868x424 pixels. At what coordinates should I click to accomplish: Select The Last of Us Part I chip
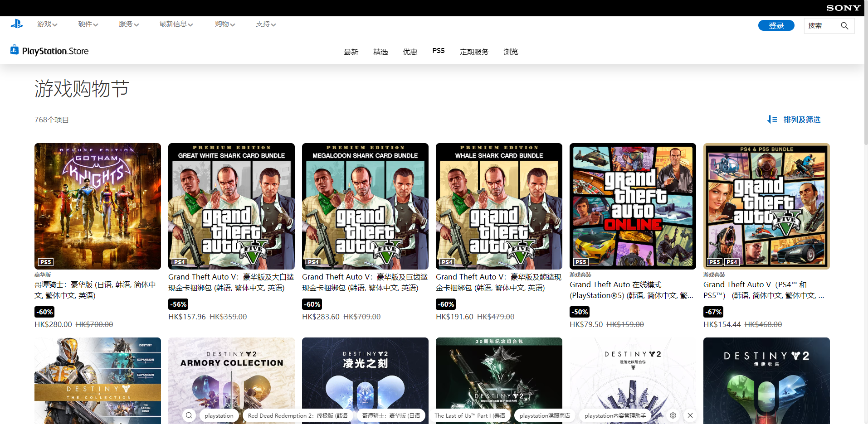click(x=470, y=415)
